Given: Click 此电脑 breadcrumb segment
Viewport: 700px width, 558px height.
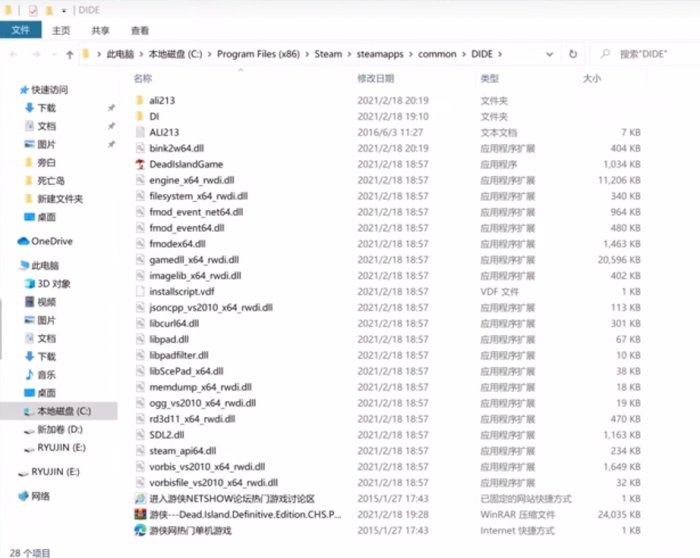Looking at the screenshot, I should tap(120, 54).
